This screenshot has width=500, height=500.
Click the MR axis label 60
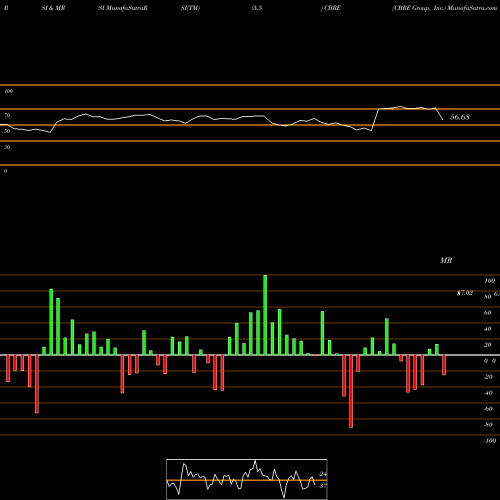click(x=488, y=313)
